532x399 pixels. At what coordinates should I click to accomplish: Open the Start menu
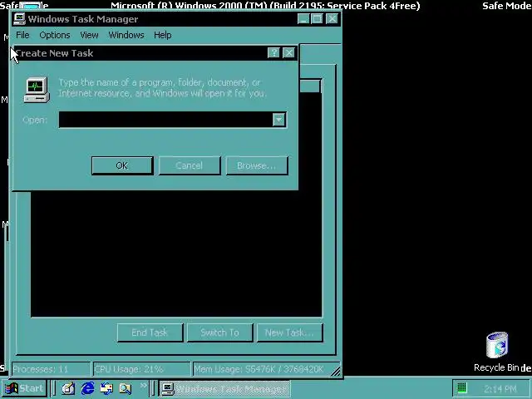24,388
